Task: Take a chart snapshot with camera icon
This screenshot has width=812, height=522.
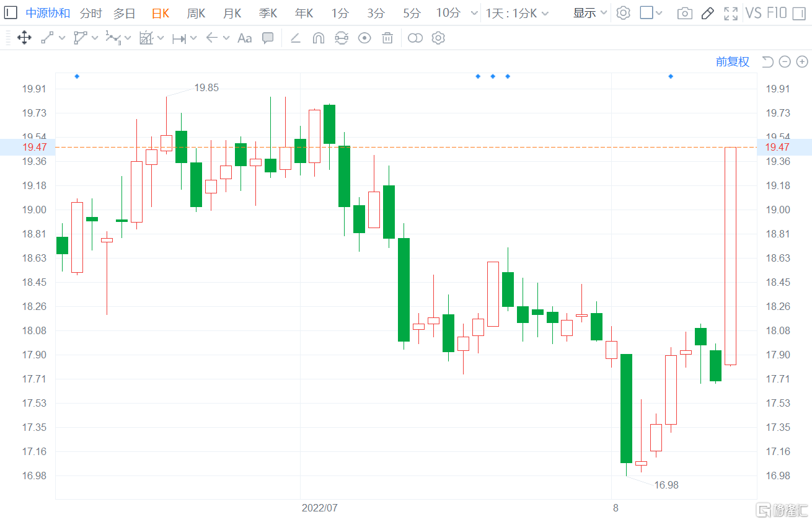Action: (684, 13)
